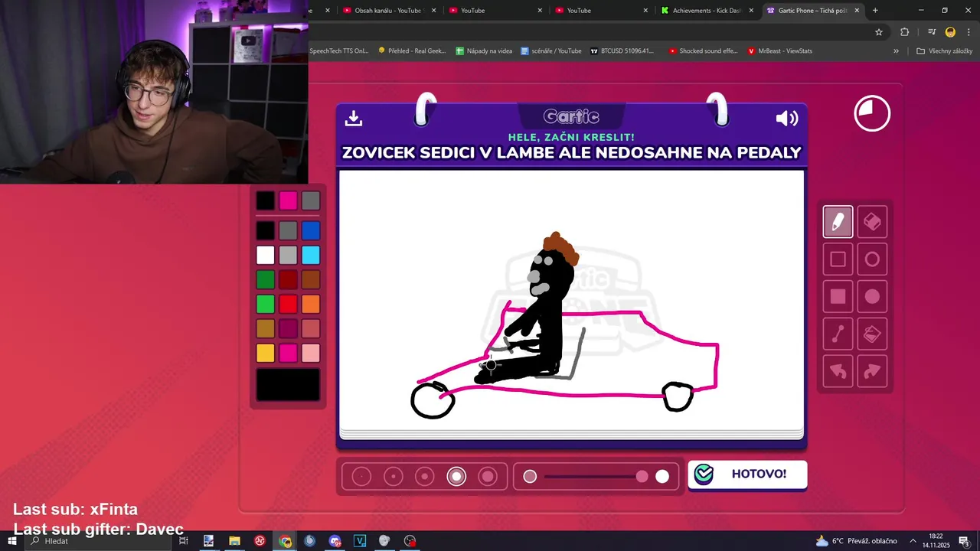Expand hidden bookmarks overflow chevron

coord(896,51)
